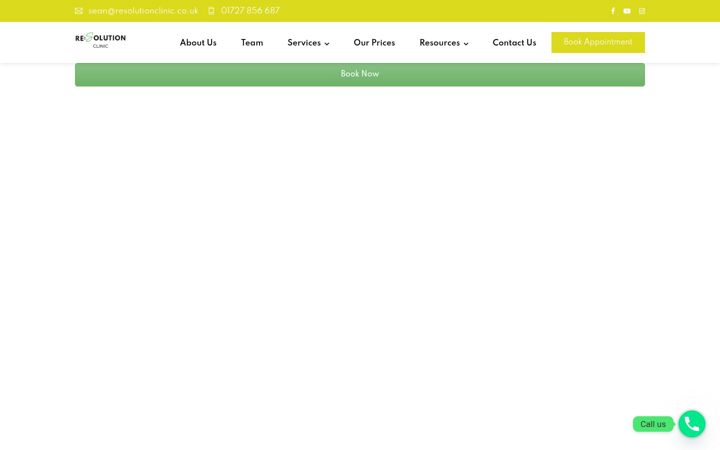Navigate to Contact Us

[514, 43]
